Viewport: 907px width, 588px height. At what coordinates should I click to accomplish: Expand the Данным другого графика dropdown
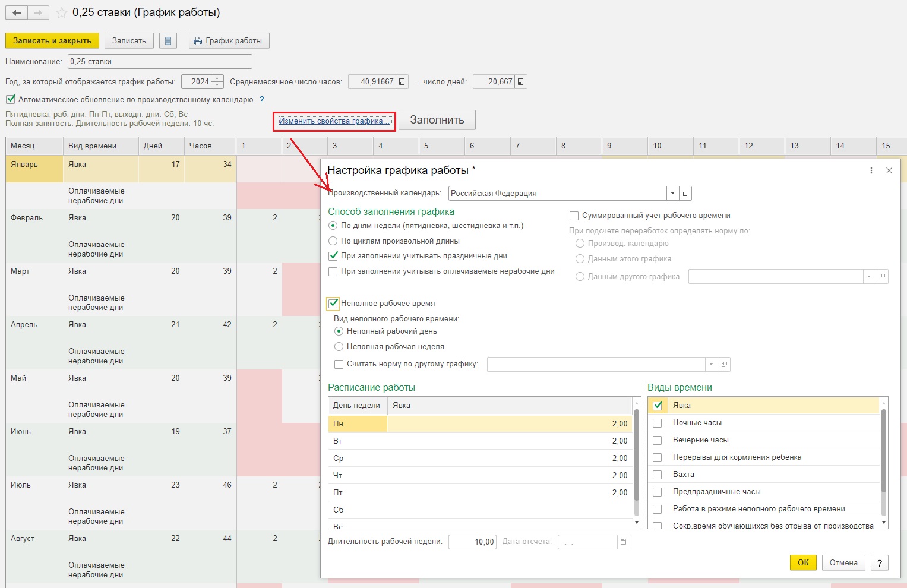pyautogui.click(x=870, y=276)
